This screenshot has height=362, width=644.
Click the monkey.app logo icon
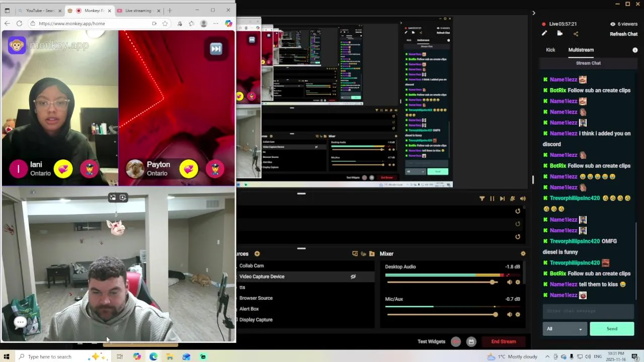pos(17,45)
